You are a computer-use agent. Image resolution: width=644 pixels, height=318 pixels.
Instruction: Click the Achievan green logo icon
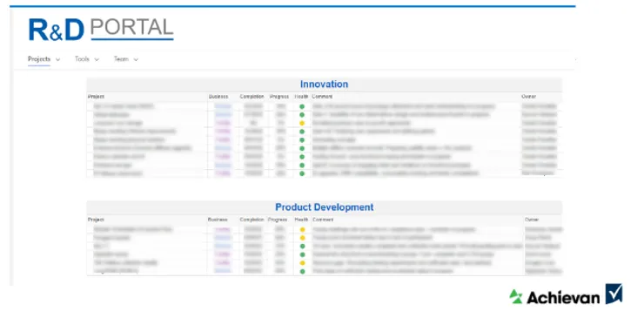(516, 296)
